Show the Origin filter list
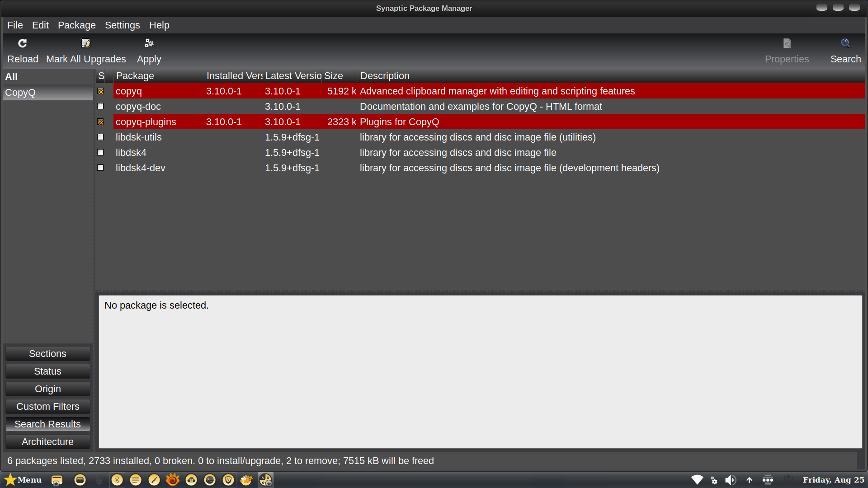Screen dimensions: 868x488 [47, 389]
